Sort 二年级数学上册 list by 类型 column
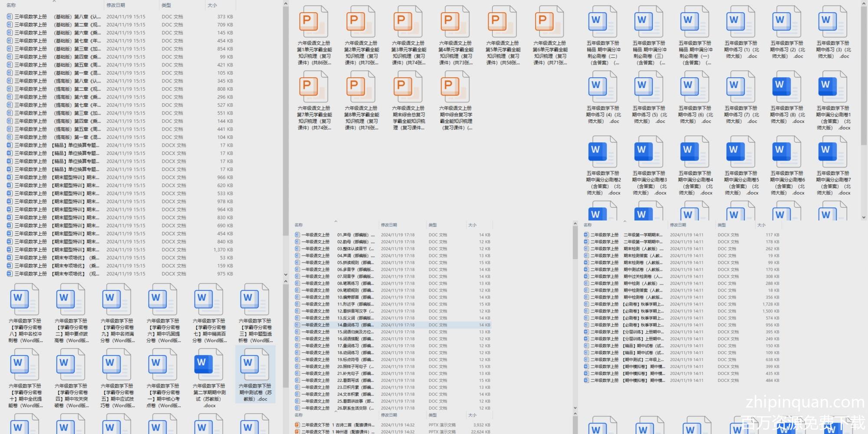868x434 pixels. [722, 225]
